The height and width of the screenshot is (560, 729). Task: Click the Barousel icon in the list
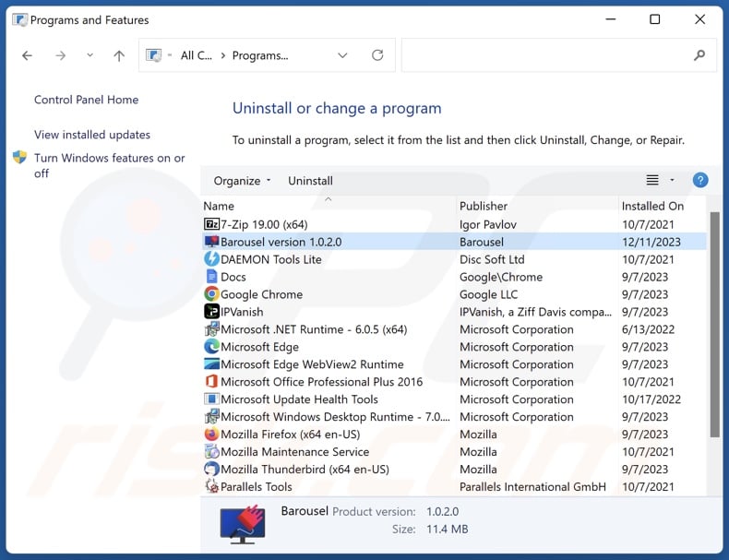tap(211, 242)
